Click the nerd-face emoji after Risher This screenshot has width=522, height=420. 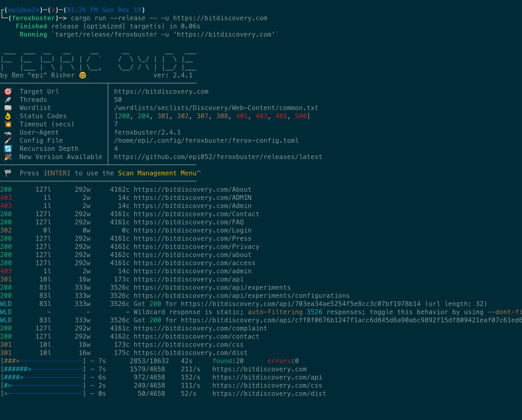[x=83, y=75]
